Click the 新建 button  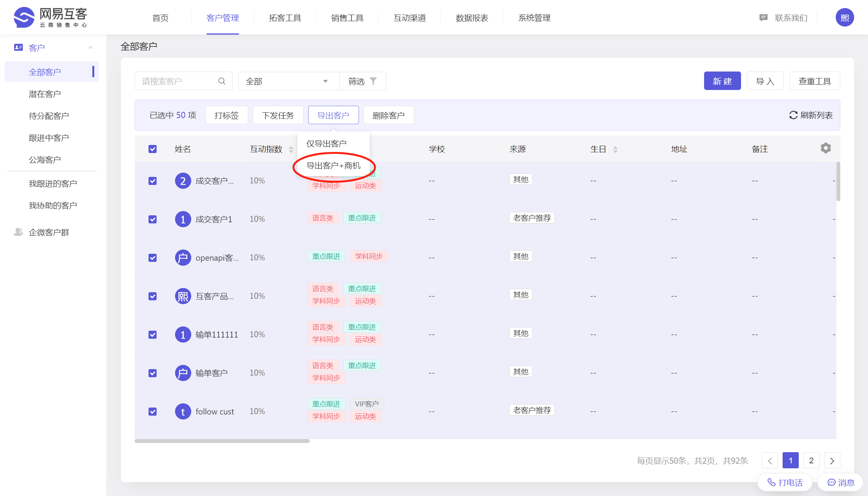click(x=722, y=81)
